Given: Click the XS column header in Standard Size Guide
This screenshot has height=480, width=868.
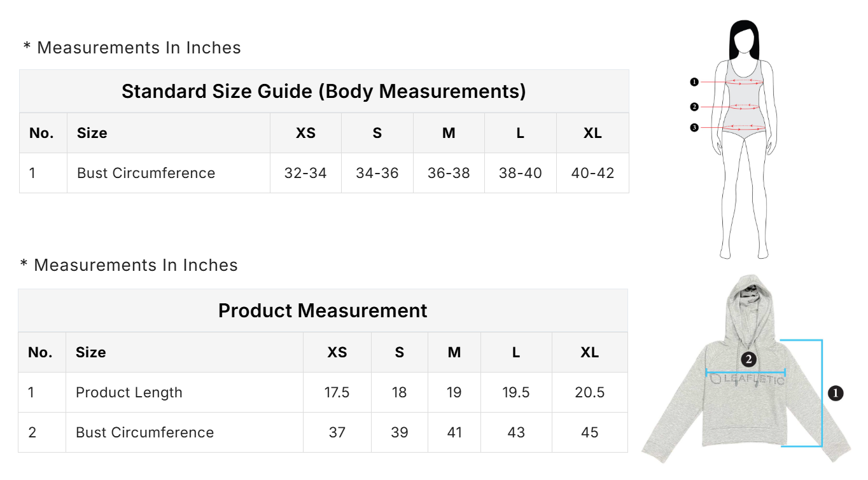Looking at the screenshot, I should [x=305, y=134].
